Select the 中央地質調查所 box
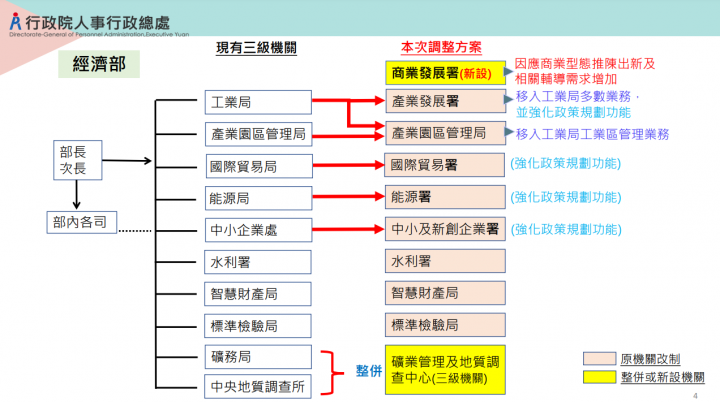The image size is (720, 402). [x=258, y=386]
